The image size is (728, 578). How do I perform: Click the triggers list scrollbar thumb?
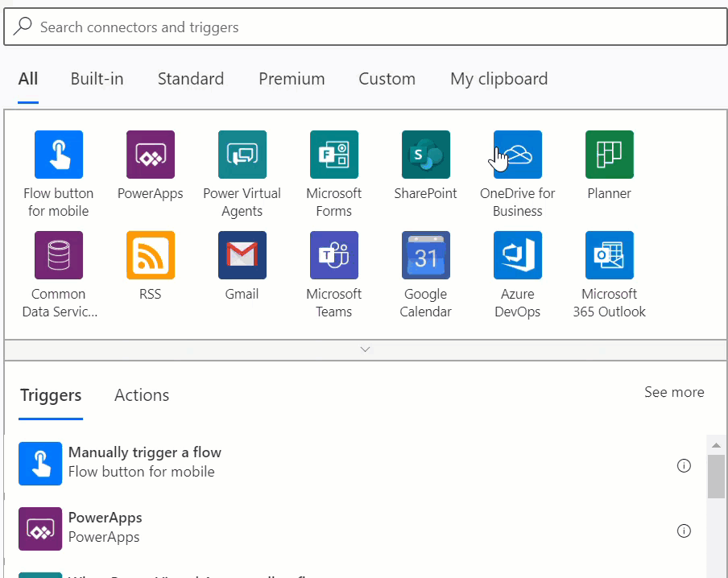tap(716, 477)
